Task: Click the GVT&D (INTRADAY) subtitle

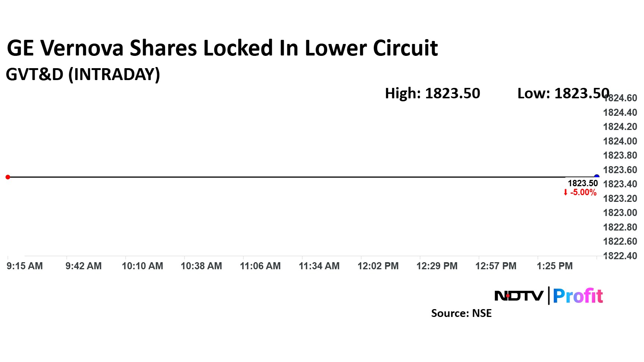Action: (x=83, y=74)
